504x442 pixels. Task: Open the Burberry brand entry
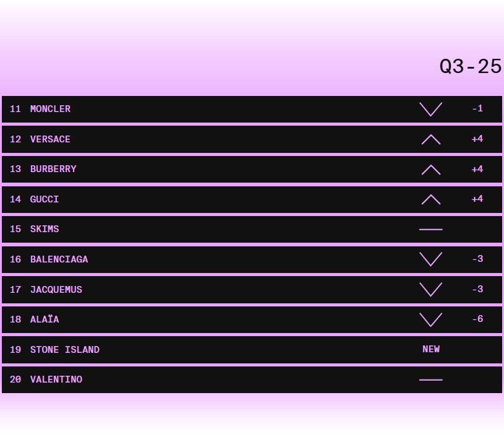53,169
